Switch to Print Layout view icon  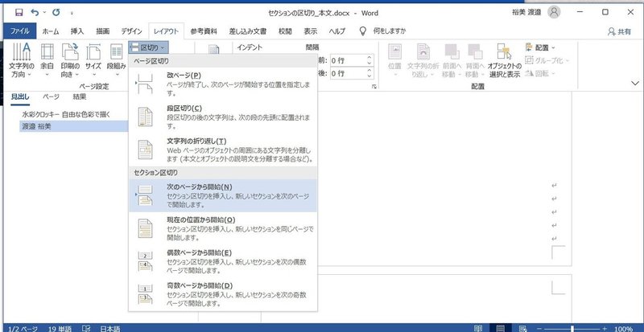(500, 328)
